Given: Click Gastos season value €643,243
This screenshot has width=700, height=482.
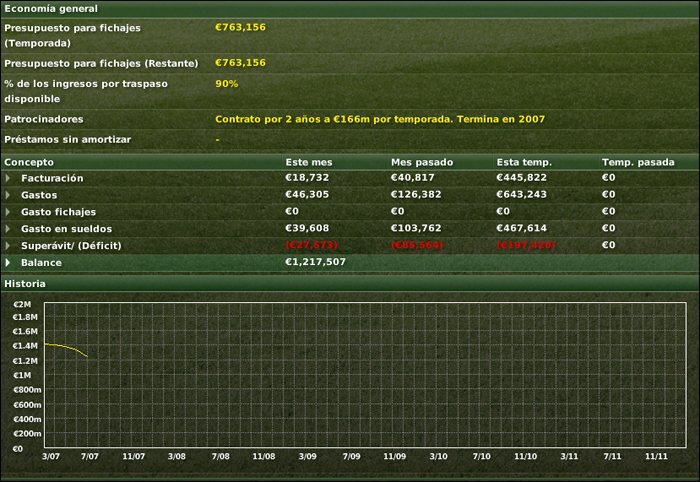Looking at the screenshot, I should tap(521, 195).
